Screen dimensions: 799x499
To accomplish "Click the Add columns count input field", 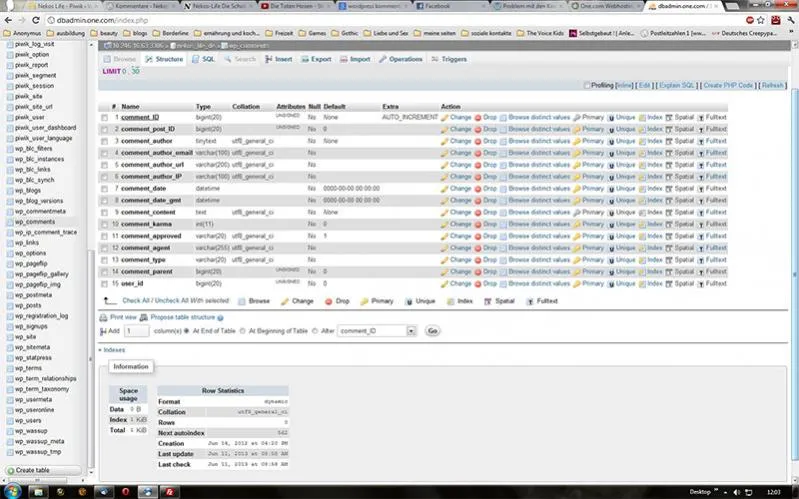I will (x=137, y=331).
